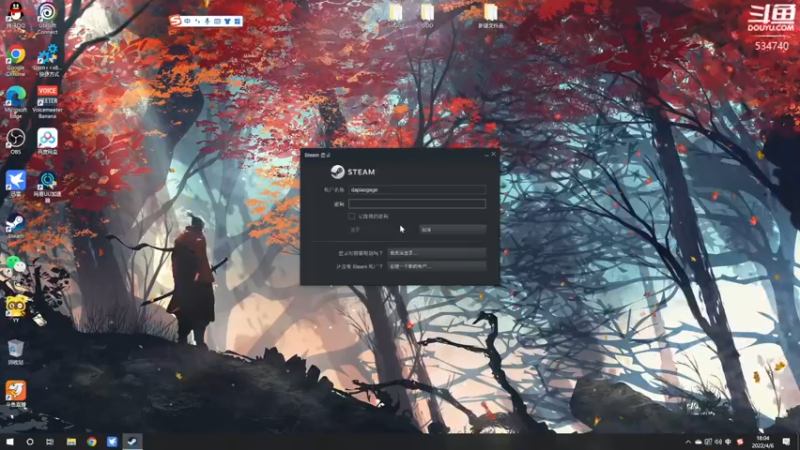Viewport: 800px width, 450px height.
Task: Minimize the Steam login window
Action: click(x=486, y=155)
